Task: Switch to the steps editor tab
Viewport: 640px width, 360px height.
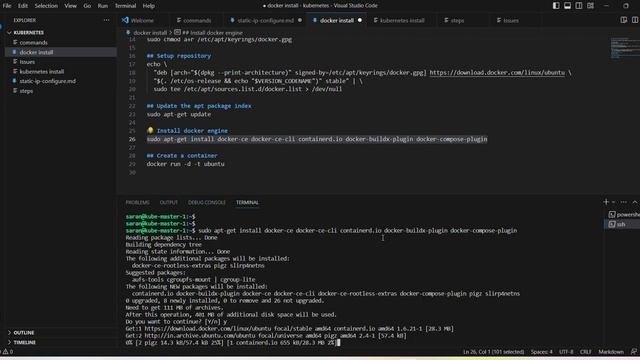Action: tap(457, 20)
